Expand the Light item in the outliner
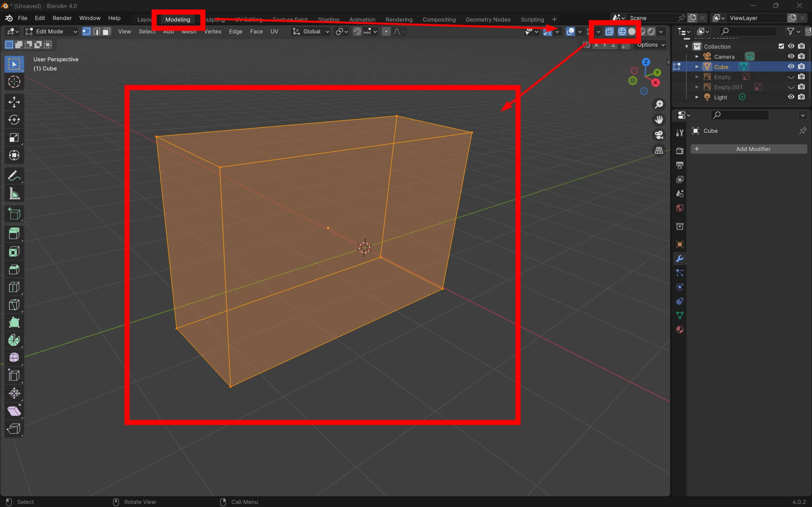812x507 pixels. point(697,97)
